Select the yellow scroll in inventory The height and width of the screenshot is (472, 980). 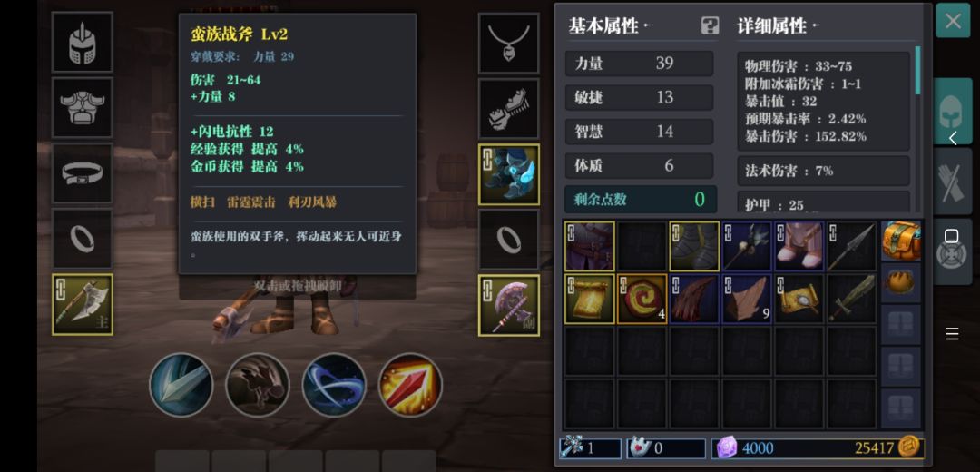click(590, 299)
